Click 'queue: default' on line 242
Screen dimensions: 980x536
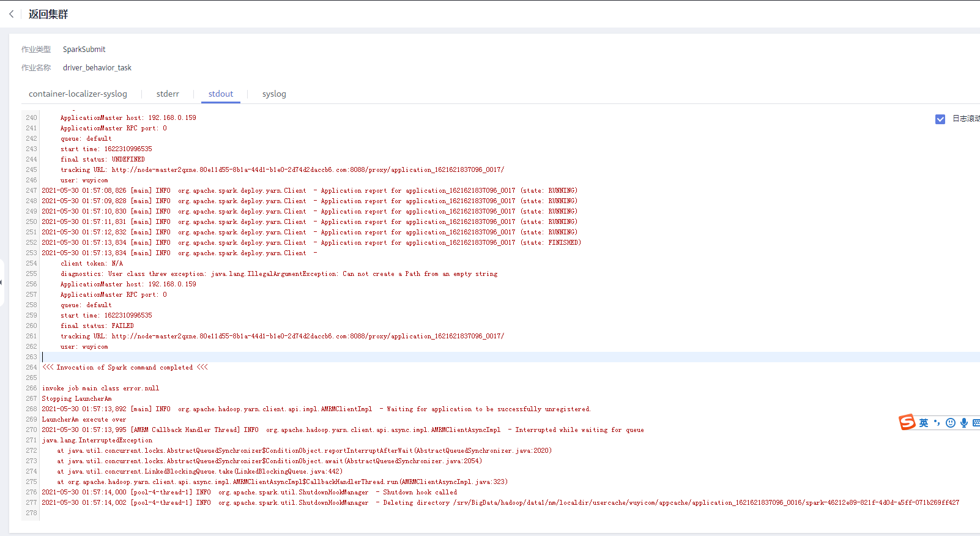tap(86, 139)
